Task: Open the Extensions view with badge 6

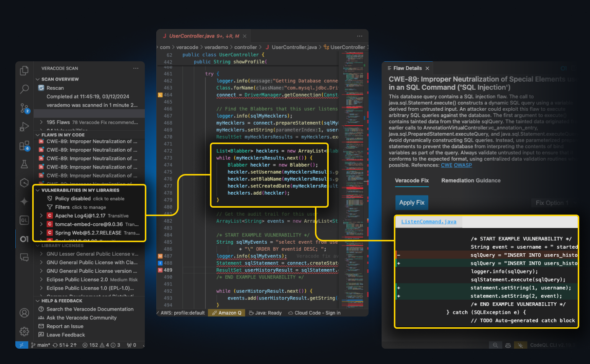Action: (25, 146)
